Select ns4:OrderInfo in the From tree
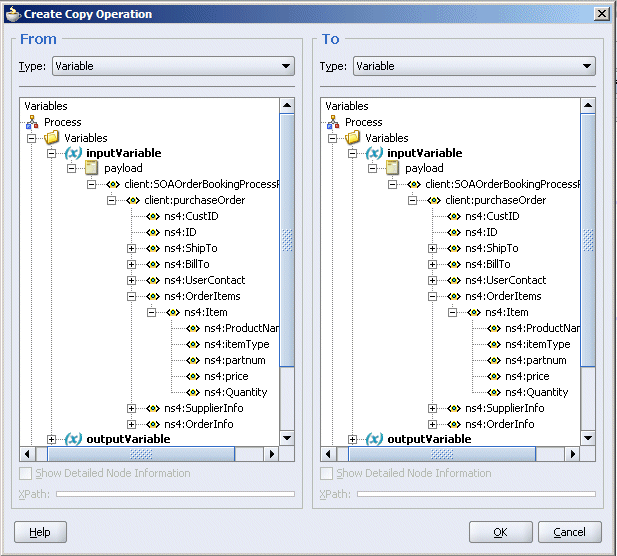 point(199,424)
